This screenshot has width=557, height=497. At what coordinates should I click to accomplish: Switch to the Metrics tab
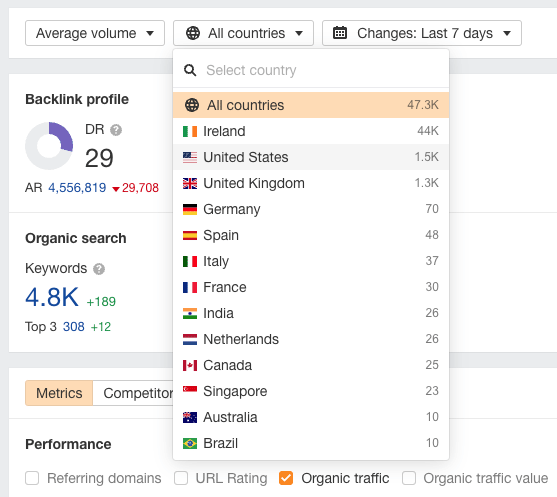coord(59,393)
